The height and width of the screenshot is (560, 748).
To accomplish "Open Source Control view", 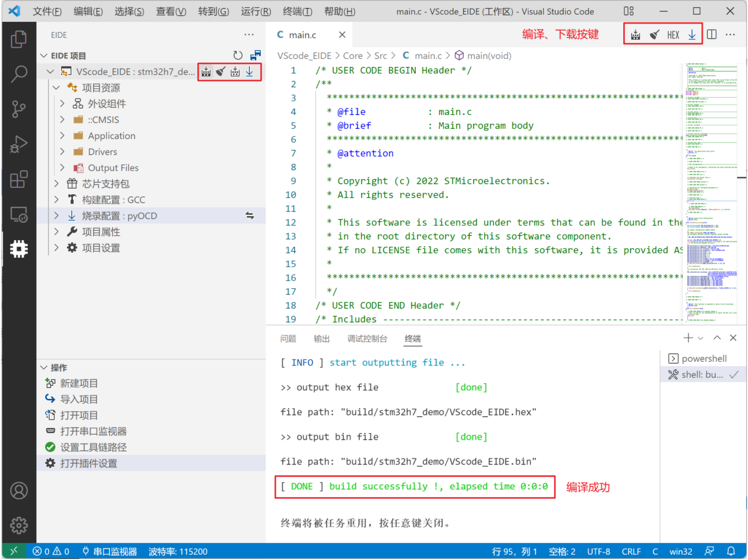I will [19, 109].
